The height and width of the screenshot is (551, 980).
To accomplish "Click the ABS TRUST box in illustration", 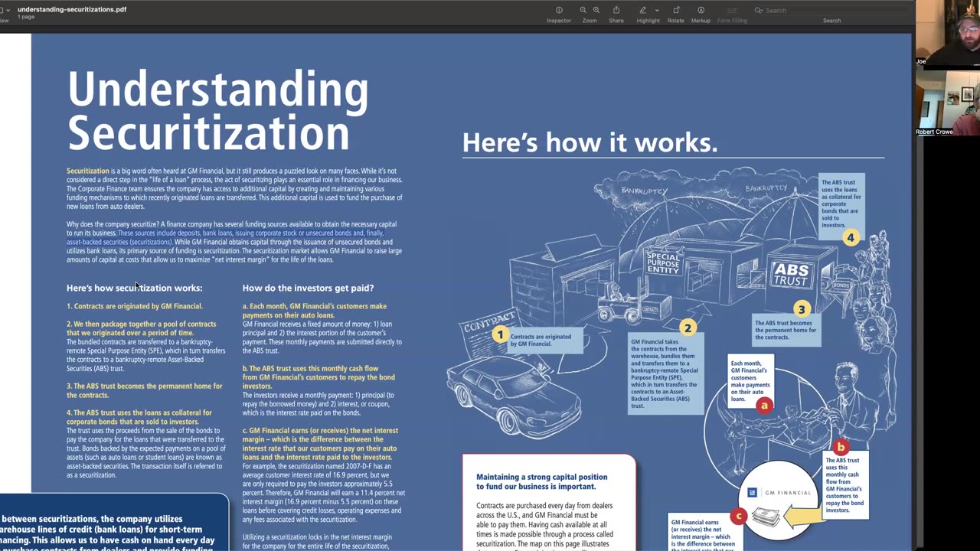I will pos(790,275).
